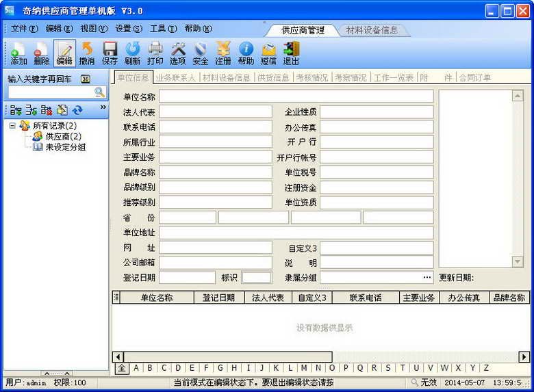
Task: Click the 刷新 (Refresh) toolbar icon
Action: (x=133, y=53)
